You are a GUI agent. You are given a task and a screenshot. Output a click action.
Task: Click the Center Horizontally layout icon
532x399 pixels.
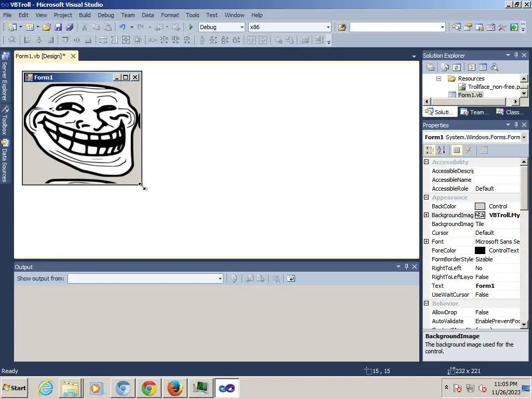coord(251,40)
